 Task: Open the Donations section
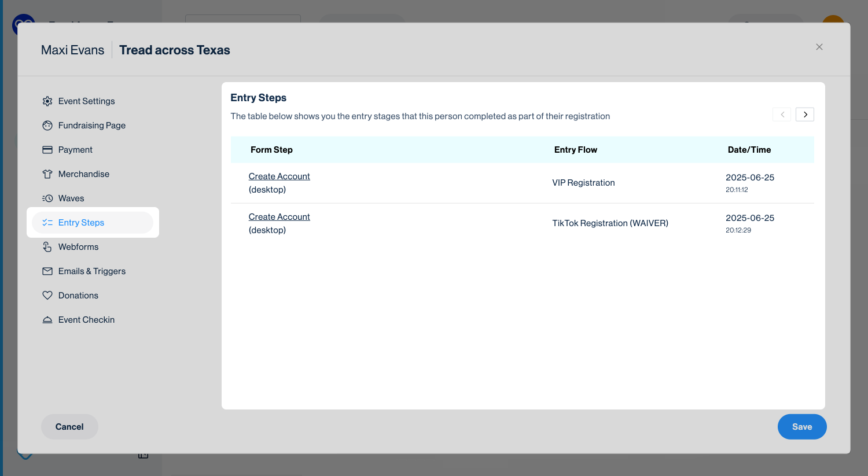click(x=78, y=296)
